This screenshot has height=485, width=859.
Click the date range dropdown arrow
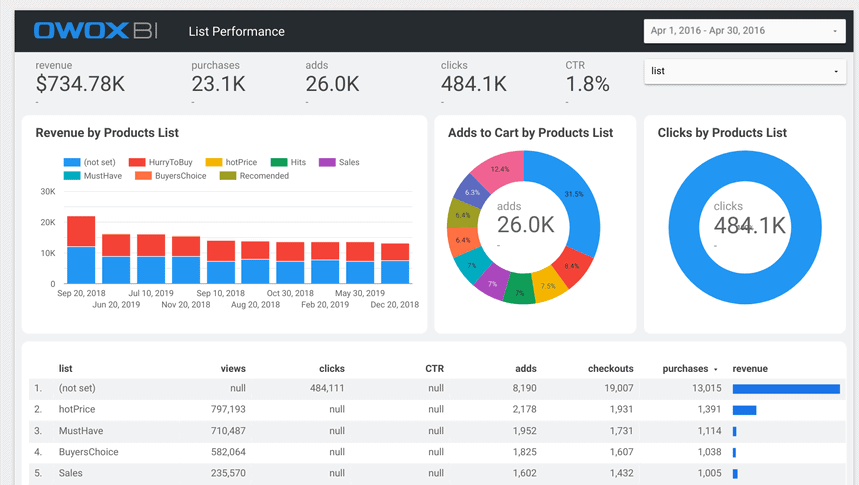click(835, 31)
